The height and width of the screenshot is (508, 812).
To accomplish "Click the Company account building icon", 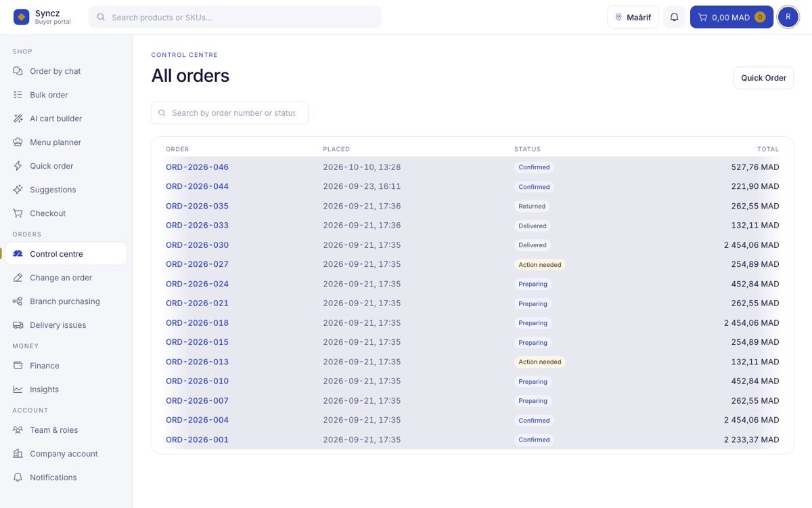I will pos(18,454).
